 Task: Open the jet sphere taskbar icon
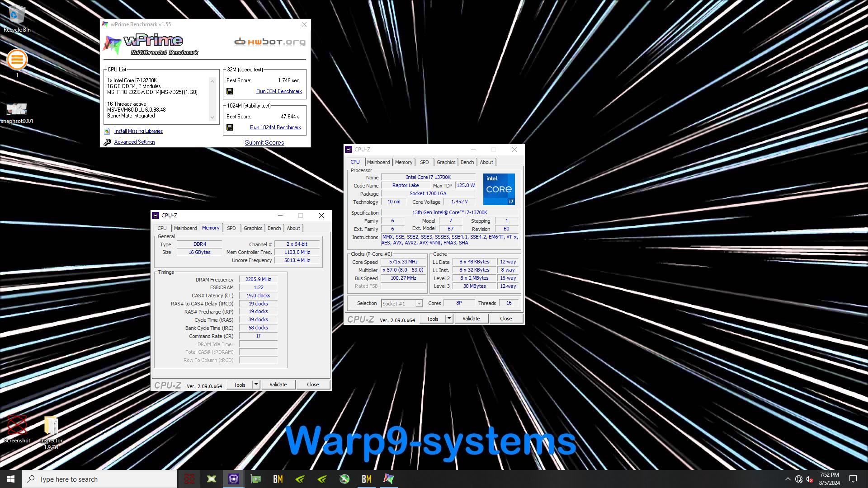click(x=344, y=479)
